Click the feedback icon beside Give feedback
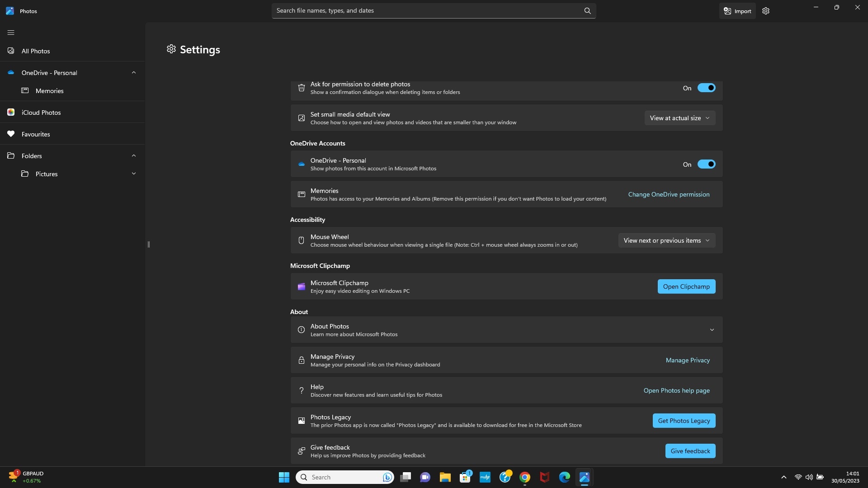 [301, 451]
